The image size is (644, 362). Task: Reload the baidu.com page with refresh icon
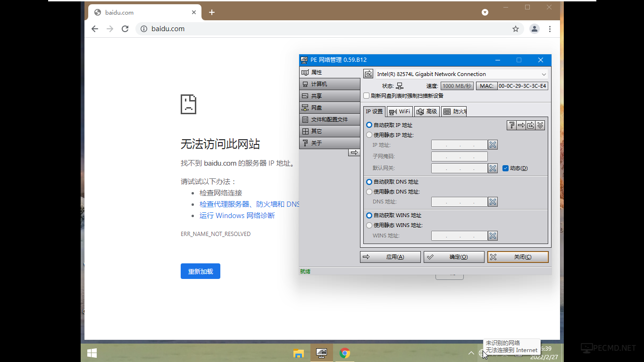click(125, 29)
